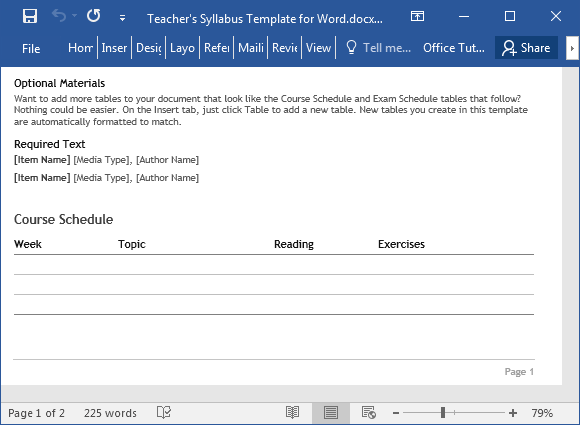This screenshot has height=425, width=580.
Task: Open Ribbon Display Options icon
Action: [417, 16]
